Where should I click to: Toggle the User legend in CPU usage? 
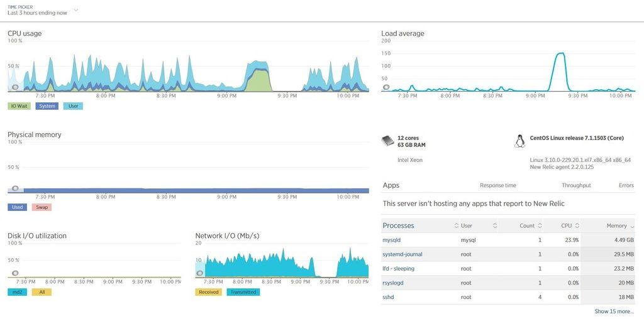coord(73,105)
